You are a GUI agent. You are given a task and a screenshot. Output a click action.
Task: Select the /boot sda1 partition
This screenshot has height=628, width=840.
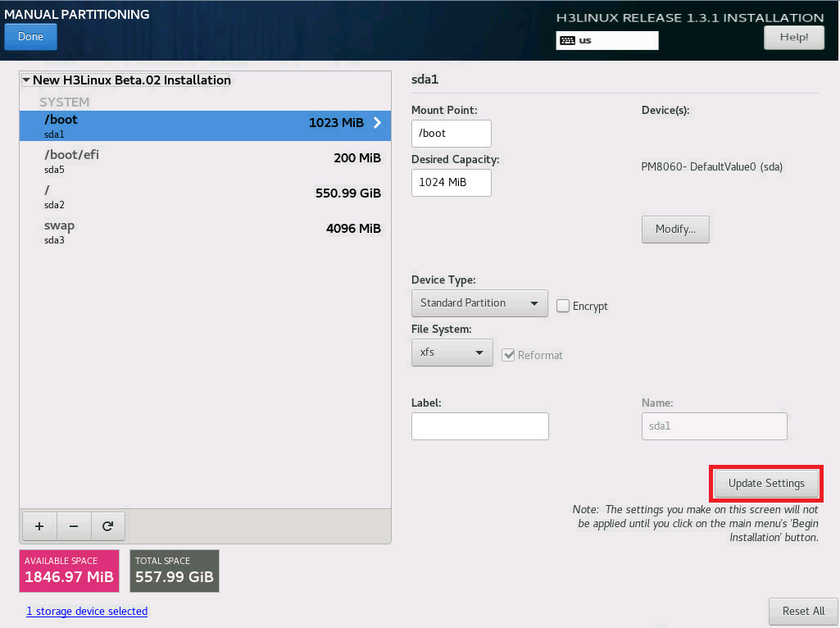[205, 126]
